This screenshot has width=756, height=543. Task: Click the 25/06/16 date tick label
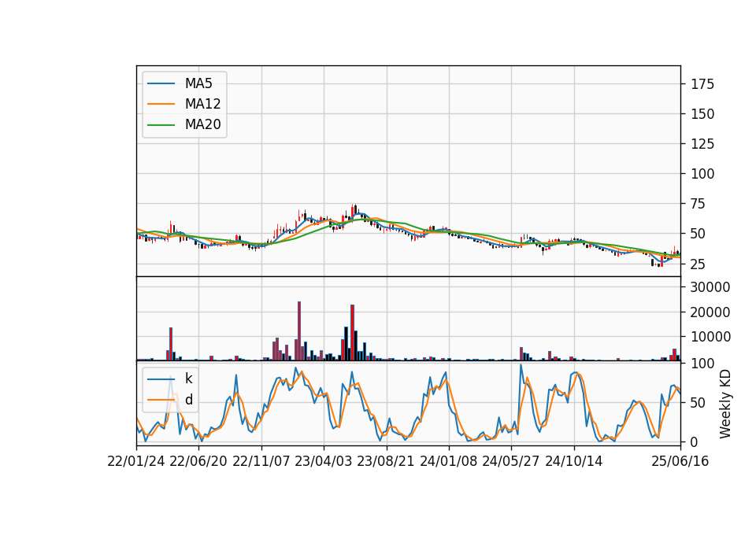click(x=680, y=461)
